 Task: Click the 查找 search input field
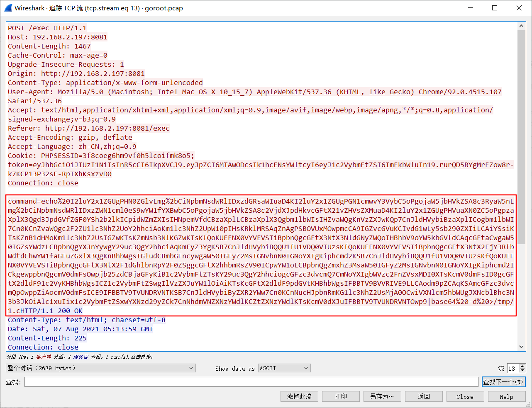[x=251, y=382]
